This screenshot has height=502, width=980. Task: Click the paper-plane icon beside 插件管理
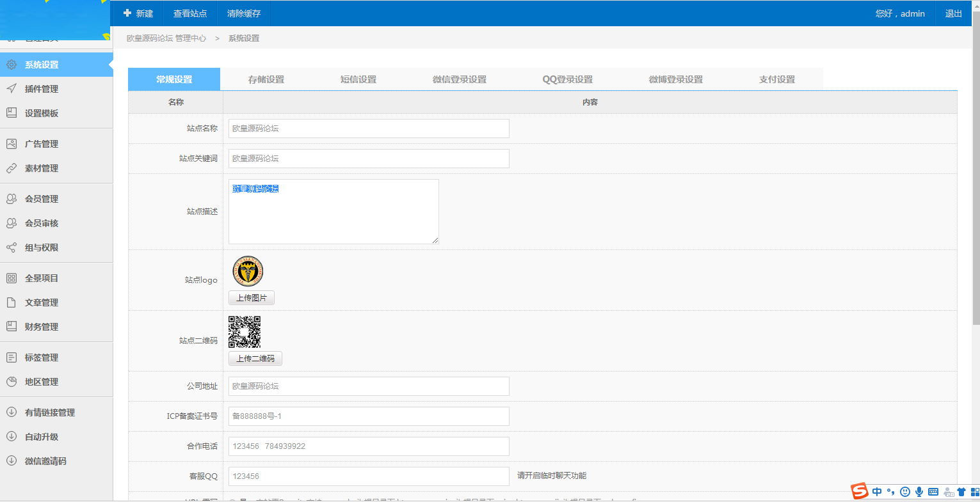(12, 89)
